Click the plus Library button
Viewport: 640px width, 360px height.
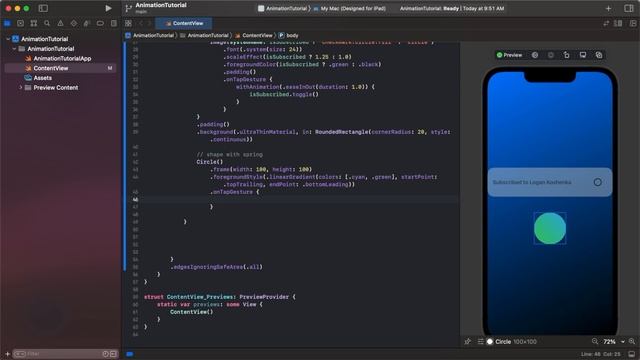click(608, 8)
